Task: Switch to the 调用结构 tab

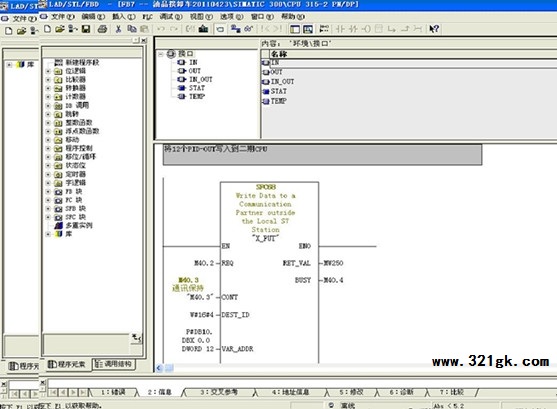Action: coord(114,364)
